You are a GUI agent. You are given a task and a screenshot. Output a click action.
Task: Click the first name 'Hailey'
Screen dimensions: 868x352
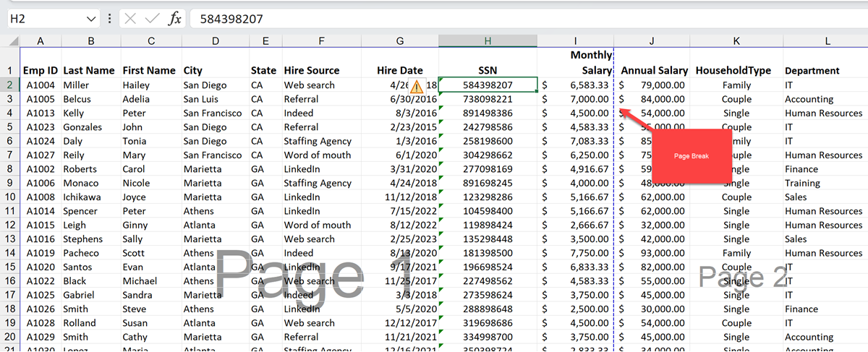coord(136,85)
